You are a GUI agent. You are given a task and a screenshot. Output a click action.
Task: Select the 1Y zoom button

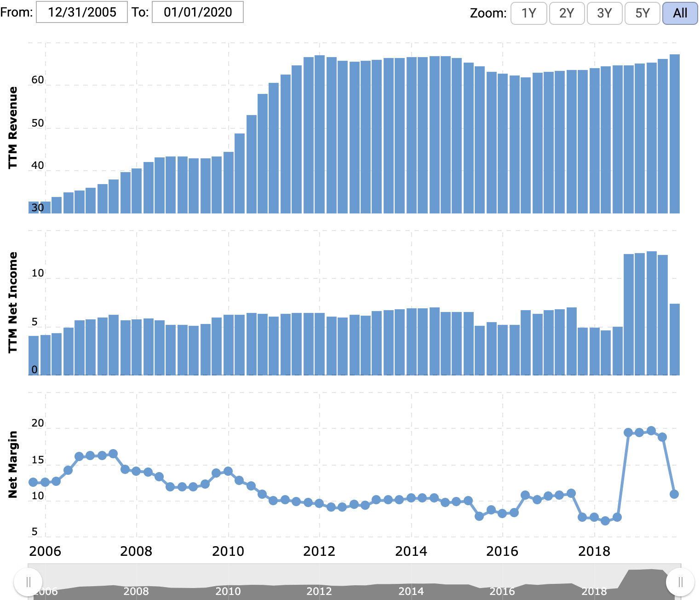click(529, 13)
